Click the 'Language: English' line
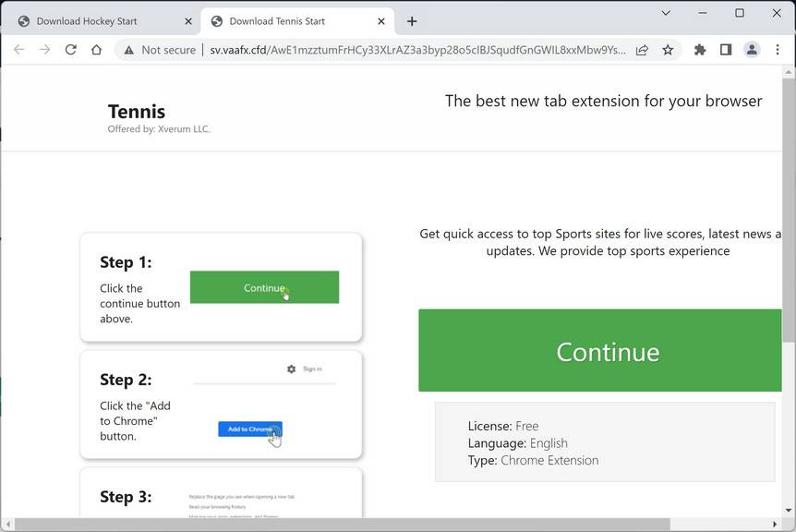This screenshot has height=532, width=796. point(517,443)
